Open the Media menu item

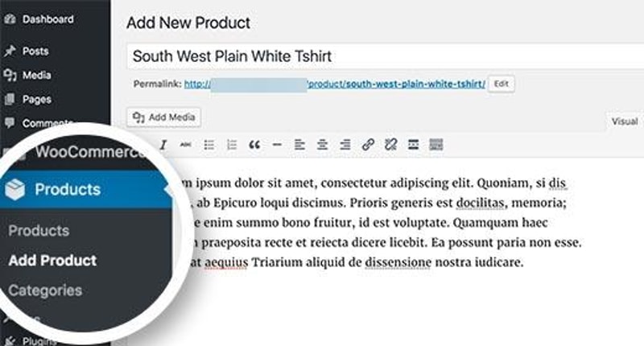click(36, 75)
